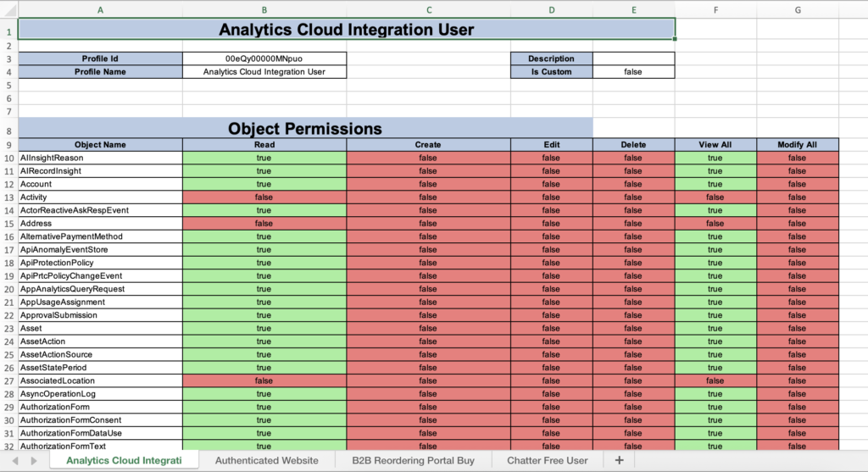The width and height of the screenshot is (868, 472).
Task: Select the Activity object cell
Action: coord(100,197)
